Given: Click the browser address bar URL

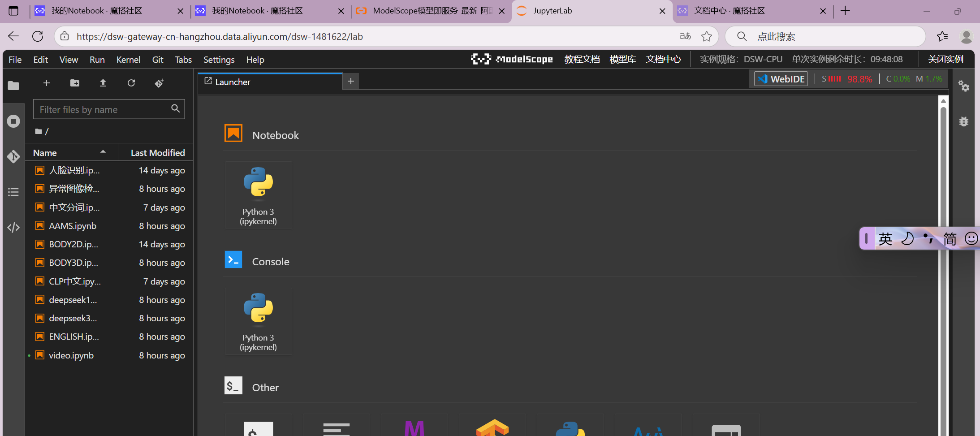Looking at the screenshot, I should [x=220, y=36].
